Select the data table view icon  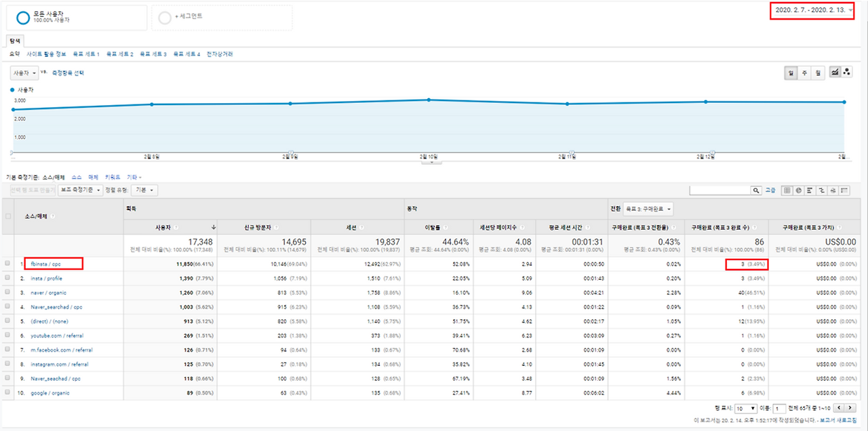click(x=787, y=190)
